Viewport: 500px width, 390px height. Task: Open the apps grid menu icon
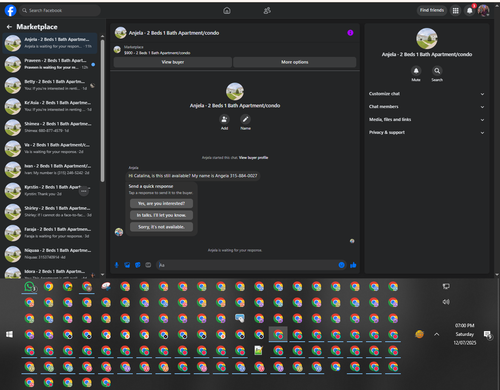click(x=455, y=11)
